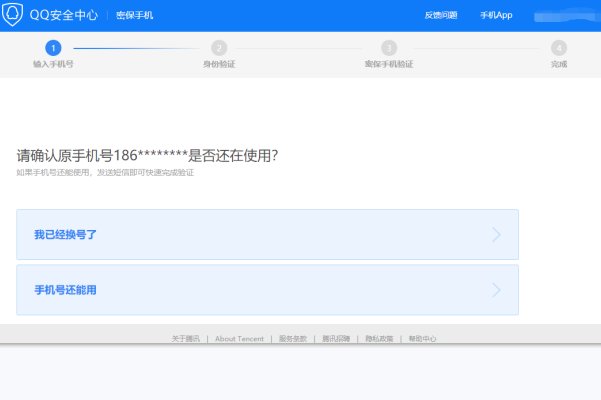Open 反馈问题 in the header

coord(441,15)
